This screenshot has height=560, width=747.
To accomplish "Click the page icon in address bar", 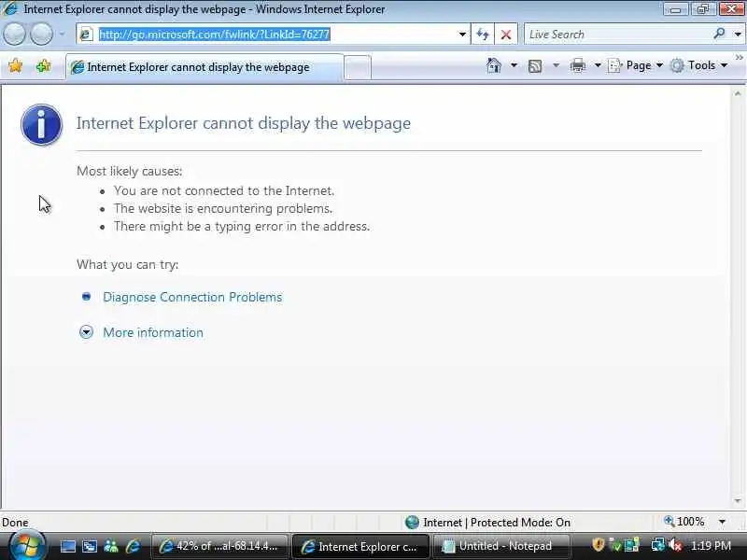I will 86,35.
